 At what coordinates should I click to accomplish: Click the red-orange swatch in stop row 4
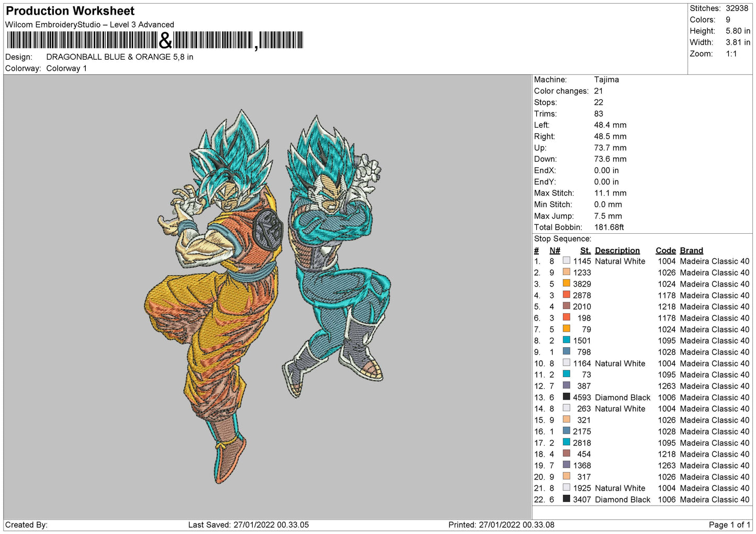pos(566,295)
